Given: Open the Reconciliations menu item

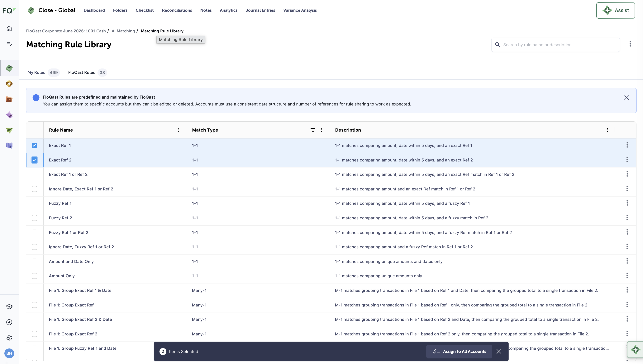Looking at the screenshot, I should (x=177, y=10).
